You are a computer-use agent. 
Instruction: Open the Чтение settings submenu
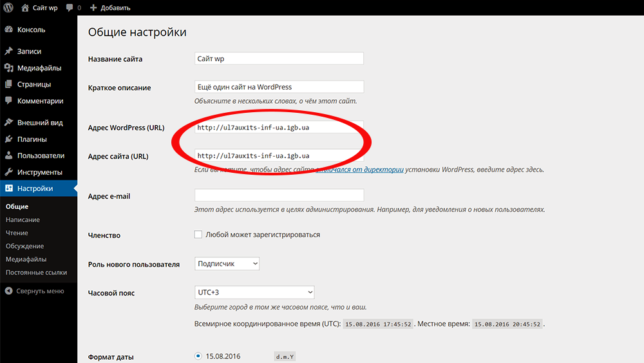click(17, 233)
